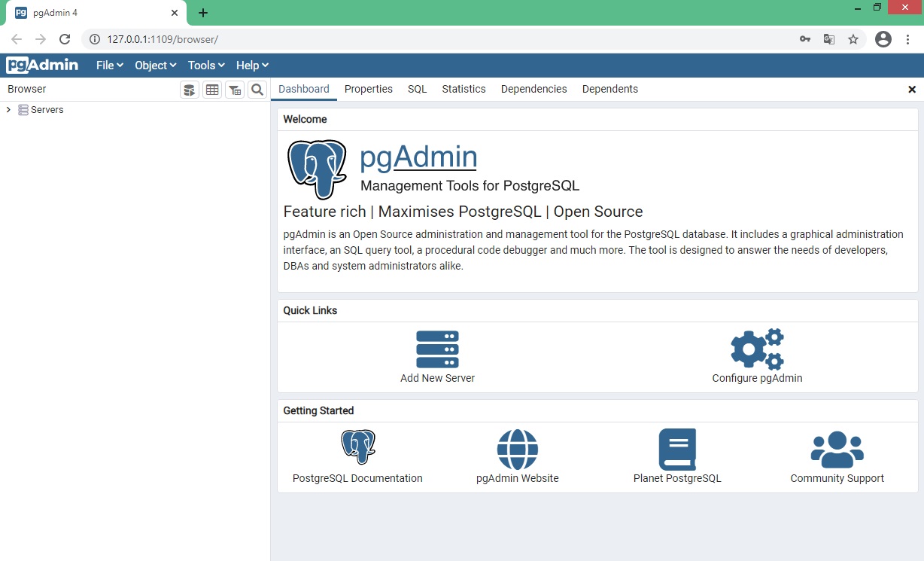Click the Filtered Rows icon
Image resolution: width=924 pixels, height=561 pixels.
pos(235,90)
